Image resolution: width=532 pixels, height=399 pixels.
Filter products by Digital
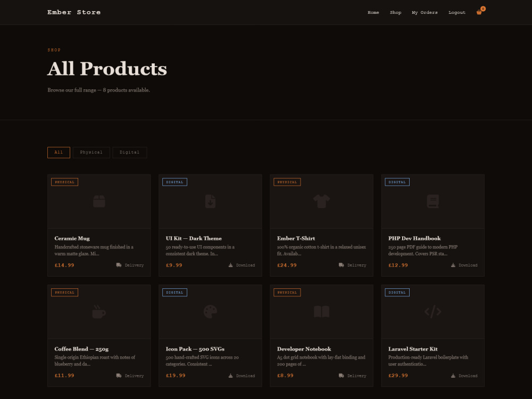(130, 152)
